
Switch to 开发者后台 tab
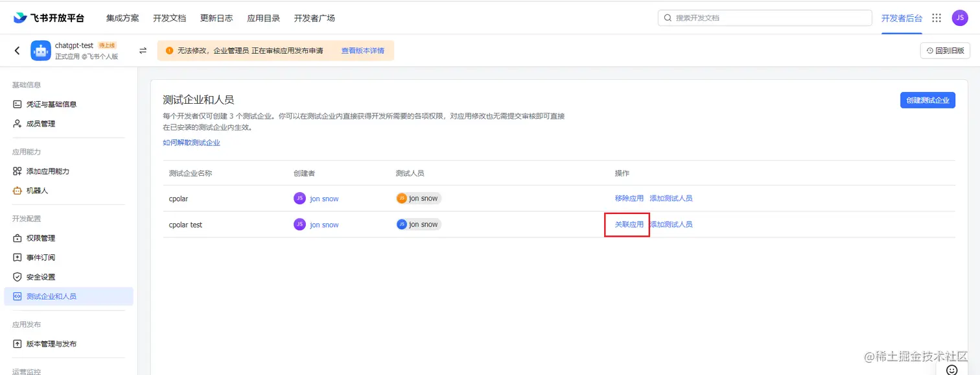coord(902,18)
